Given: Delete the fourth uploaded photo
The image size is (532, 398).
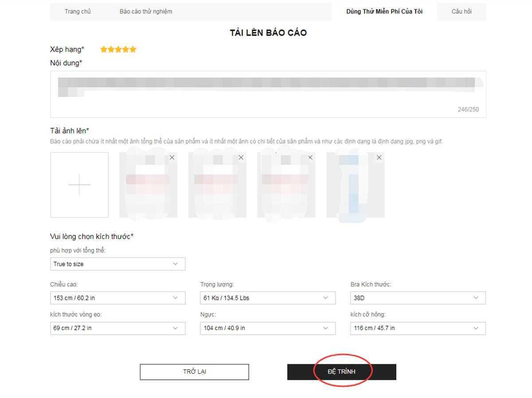Looking at the screenshot, I should 379,158.
